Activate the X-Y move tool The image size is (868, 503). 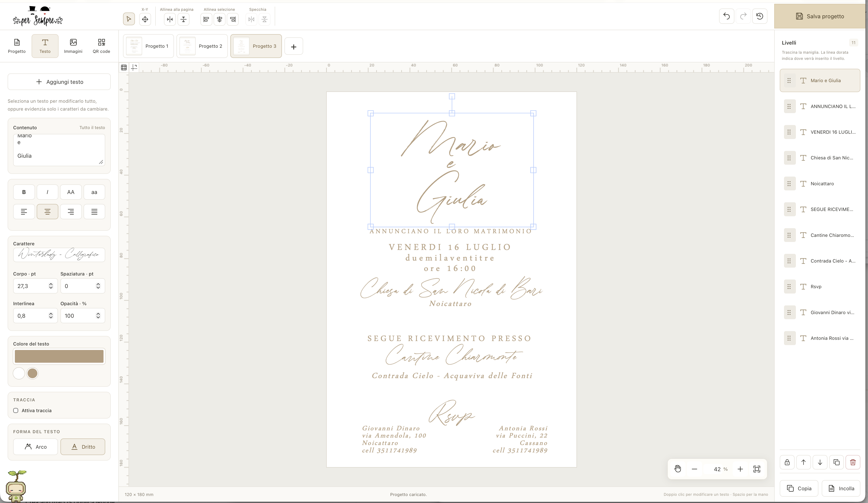pyautogui.click(x=145, y=19)
